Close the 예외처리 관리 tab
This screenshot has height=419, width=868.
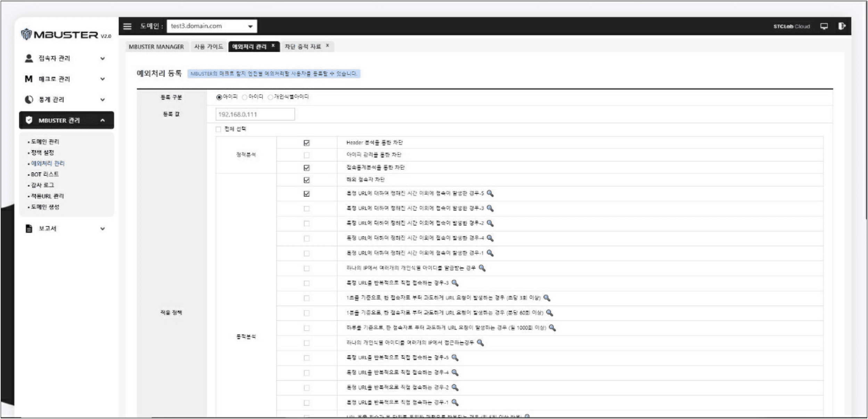click(x=273, y=45)
